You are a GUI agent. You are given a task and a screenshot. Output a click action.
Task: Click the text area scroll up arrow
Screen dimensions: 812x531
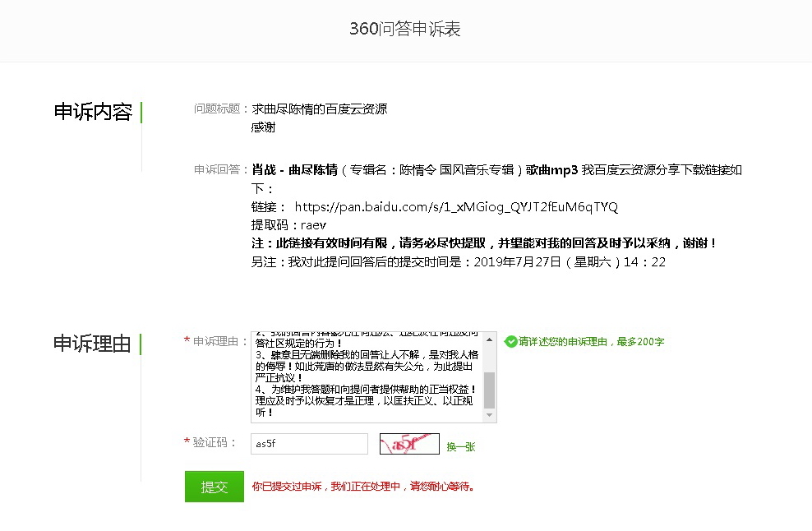489,339
